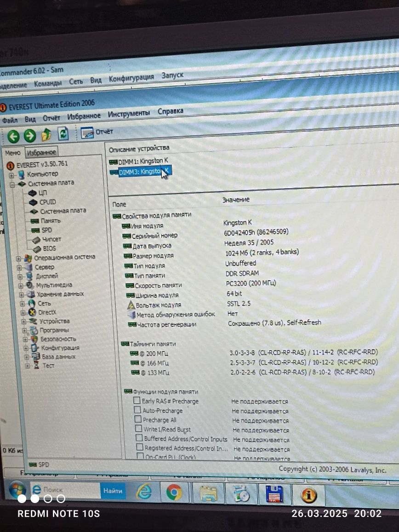
Task: Click the Поле column header
Action: [x=120, y=204]
